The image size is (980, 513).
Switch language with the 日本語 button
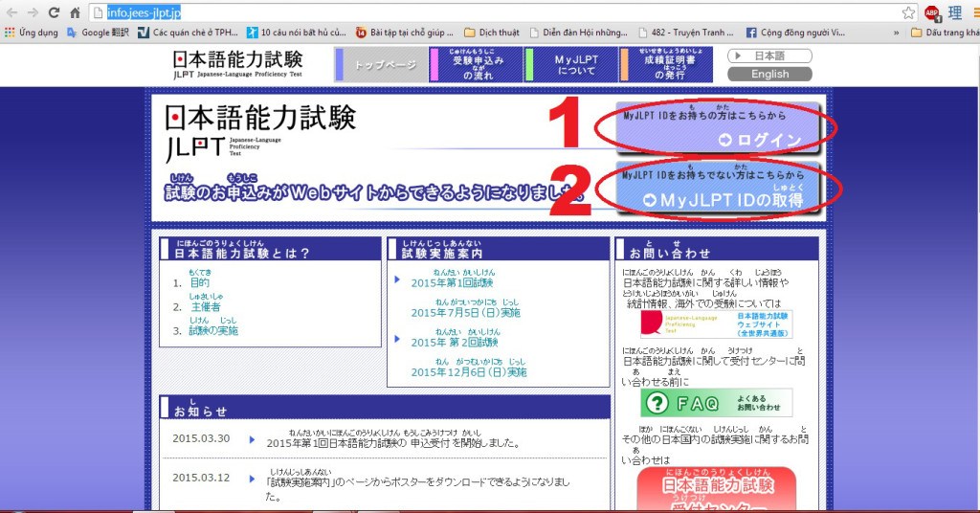(769, 56)
